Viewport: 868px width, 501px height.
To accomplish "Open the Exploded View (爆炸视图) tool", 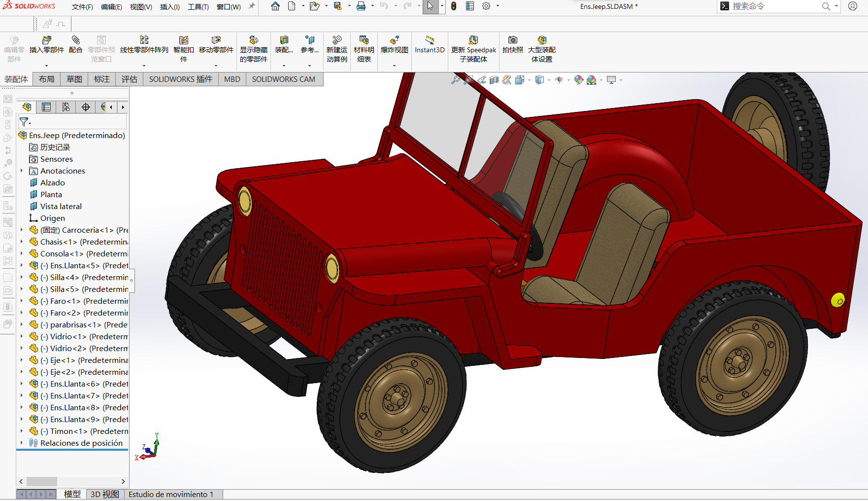I will click(x=394, y=40).
